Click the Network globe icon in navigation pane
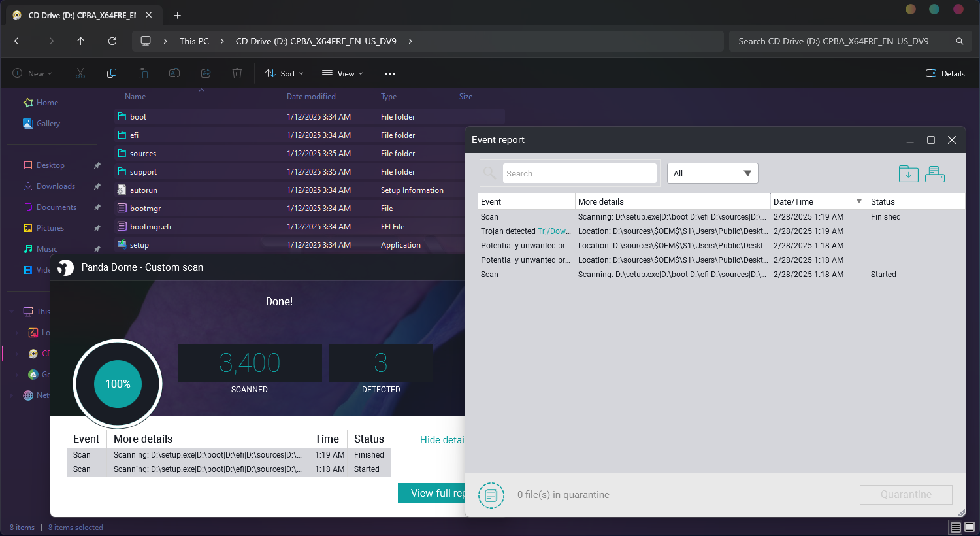980x536 pixels. pyautogui.click(x=28, y=395)
